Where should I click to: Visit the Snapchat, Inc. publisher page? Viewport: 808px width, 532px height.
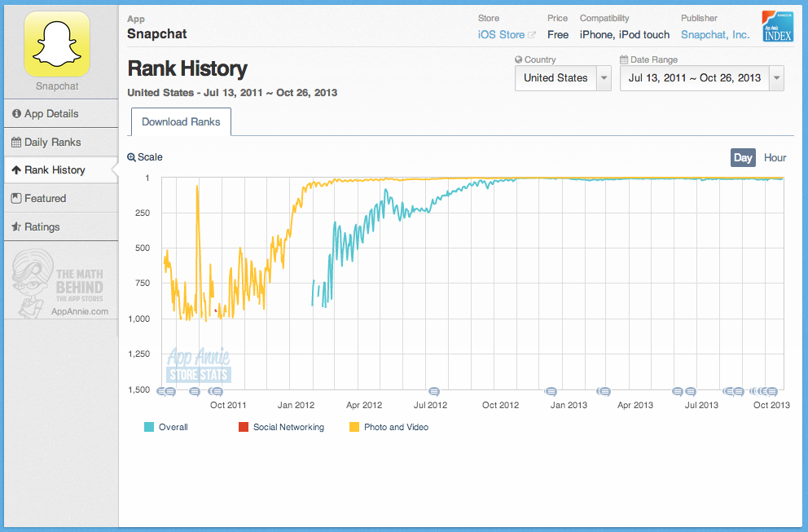click(x=714, y=34)
